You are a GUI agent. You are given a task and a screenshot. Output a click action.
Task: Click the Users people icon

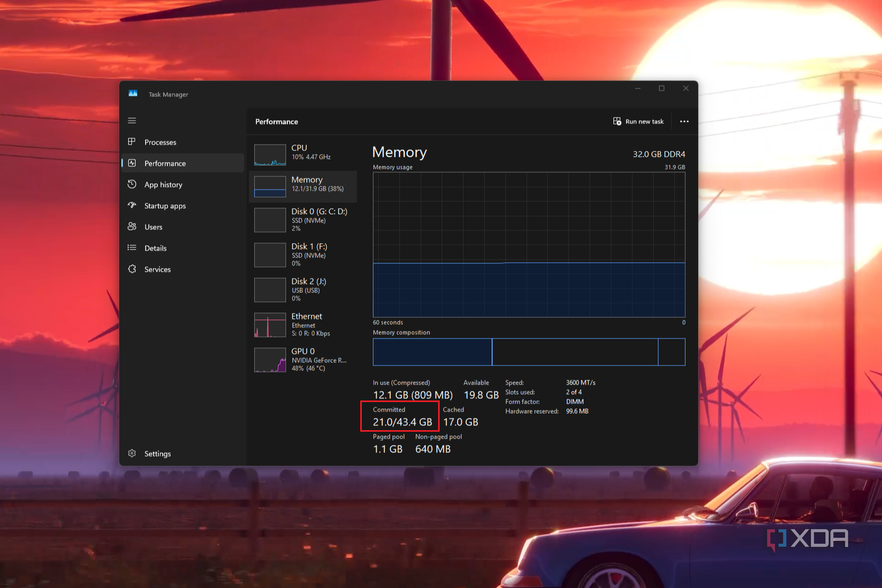132,227
